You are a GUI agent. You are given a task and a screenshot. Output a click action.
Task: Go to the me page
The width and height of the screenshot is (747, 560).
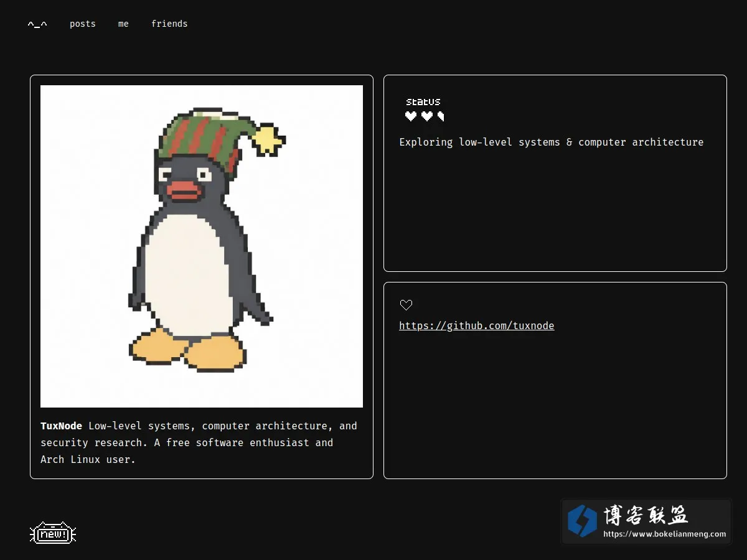tap(123, 24)
